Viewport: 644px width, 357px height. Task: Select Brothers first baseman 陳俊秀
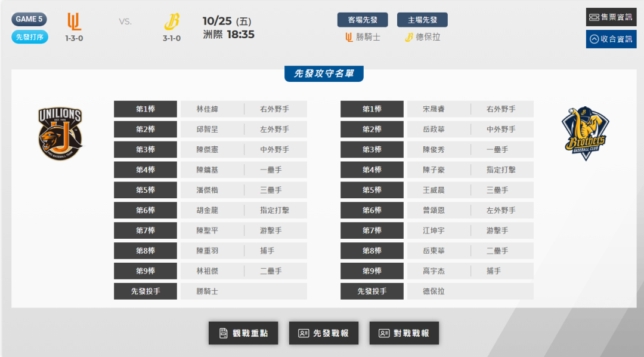[434, 149]
